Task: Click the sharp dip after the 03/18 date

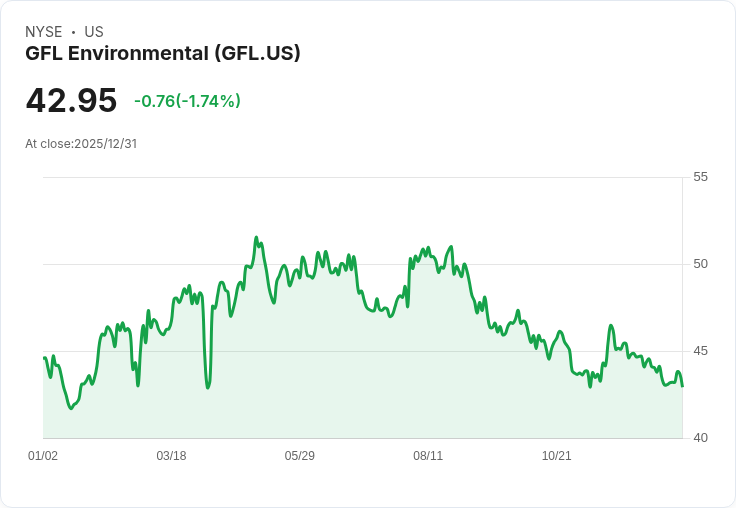Action: (x=208, y=387)
